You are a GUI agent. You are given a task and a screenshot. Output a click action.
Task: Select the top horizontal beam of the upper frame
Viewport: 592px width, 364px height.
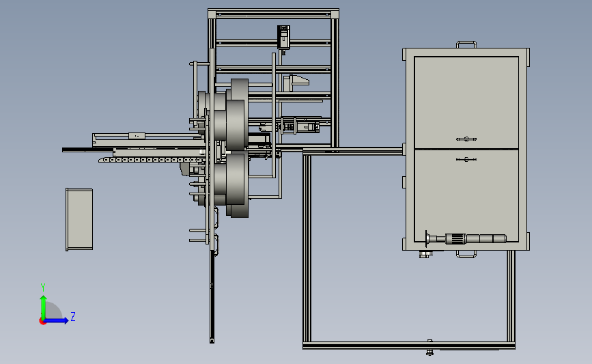[x=273, y=14]
